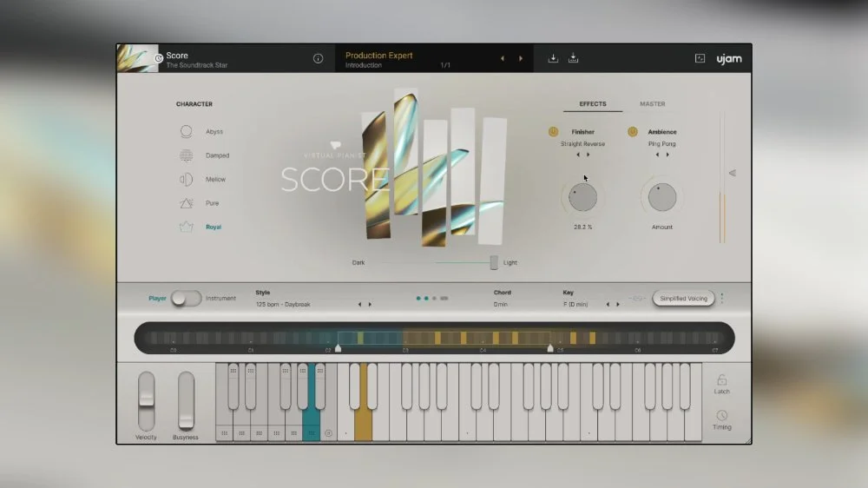Image resolution: width=868 pixels, height=488 pixels.
Task: Select next Ambience mode arrow
Action: [667, 155]
